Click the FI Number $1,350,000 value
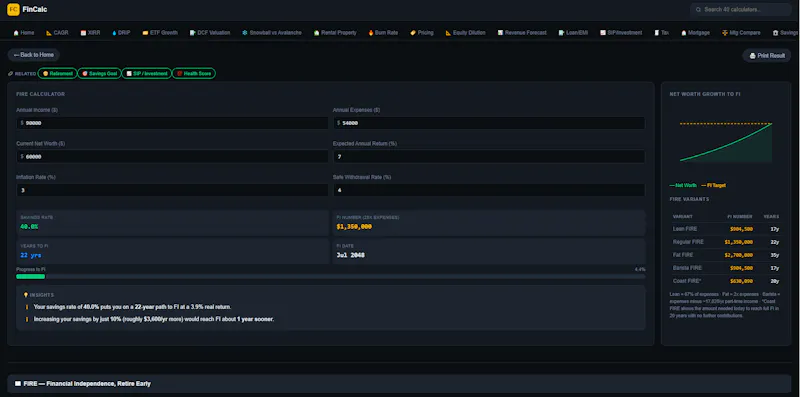The width and height of the screenshot is (800, 397). 354,227
